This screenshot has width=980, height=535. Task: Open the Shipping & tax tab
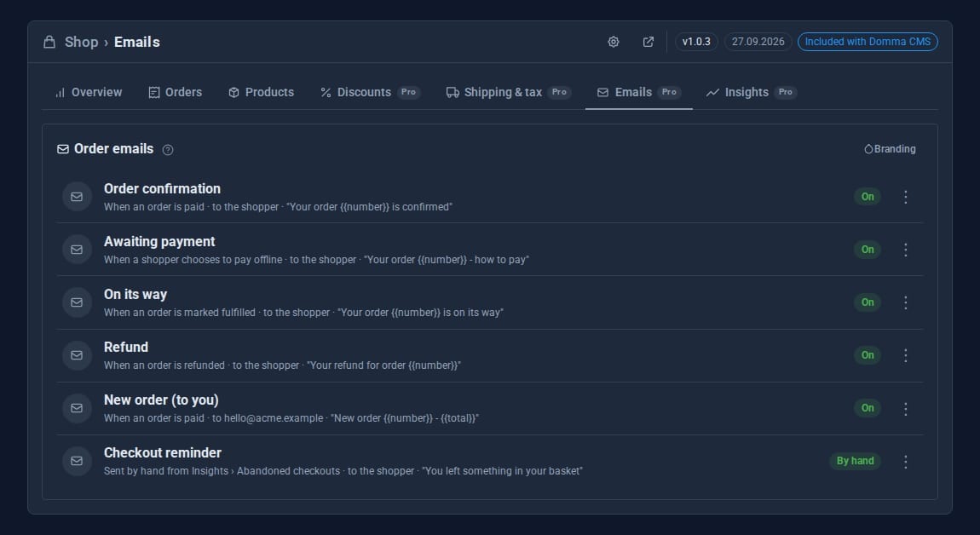tap(508, 93)
